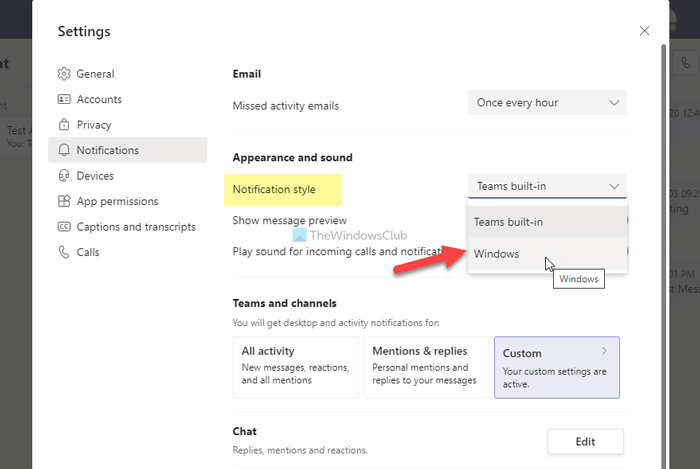Viewport: 700px width, 469px height.
Task: Click Play sound for incoming calls label
Action: (337, 252)
